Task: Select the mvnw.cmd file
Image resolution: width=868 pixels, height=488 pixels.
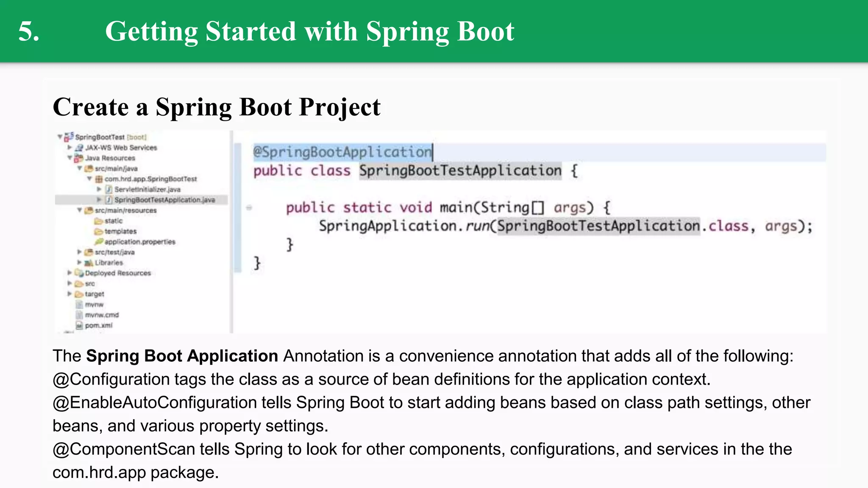Action: pyautogui.click(x=102, y=315)
